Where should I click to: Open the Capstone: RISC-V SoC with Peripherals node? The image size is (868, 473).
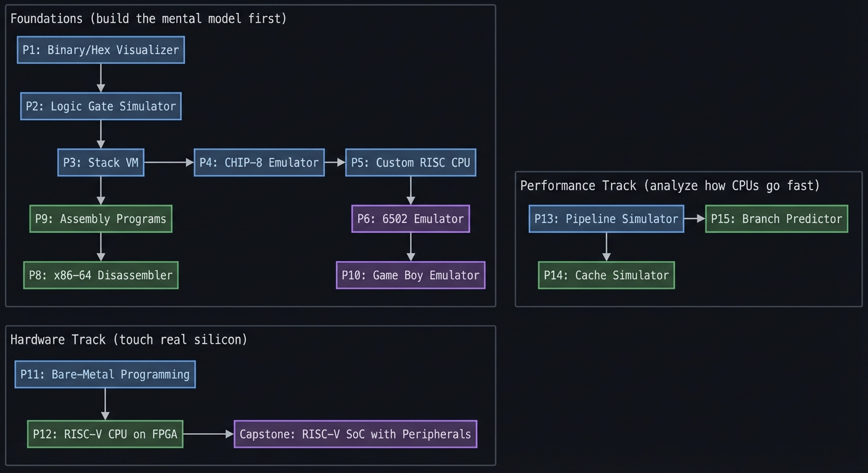click(x=355, y=434)
